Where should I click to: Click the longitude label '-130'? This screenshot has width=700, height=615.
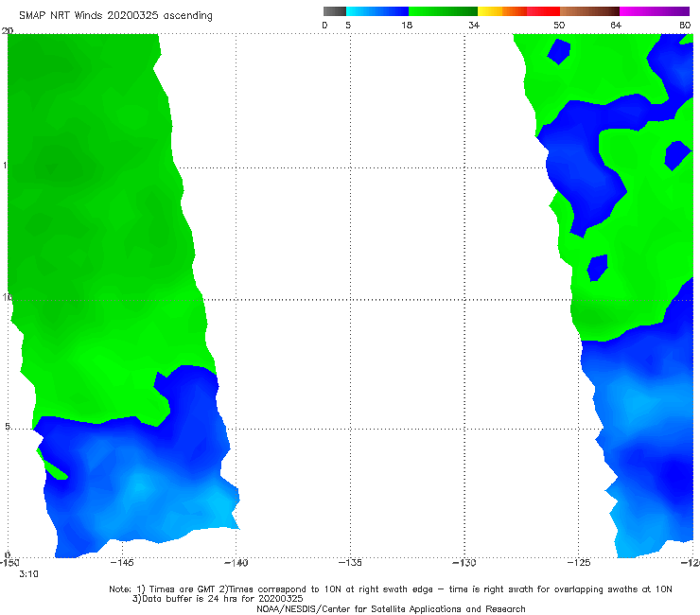464,562
